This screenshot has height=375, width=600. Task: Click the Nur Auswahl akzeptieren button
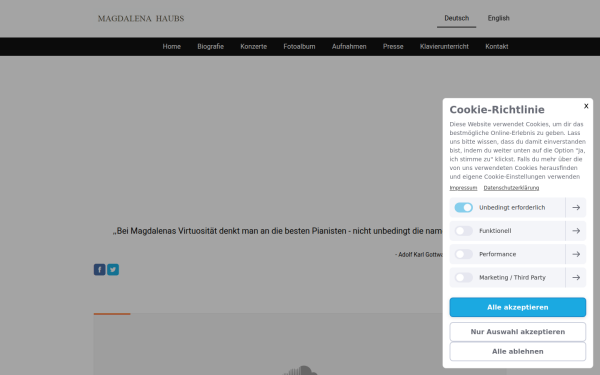point(517,332)
